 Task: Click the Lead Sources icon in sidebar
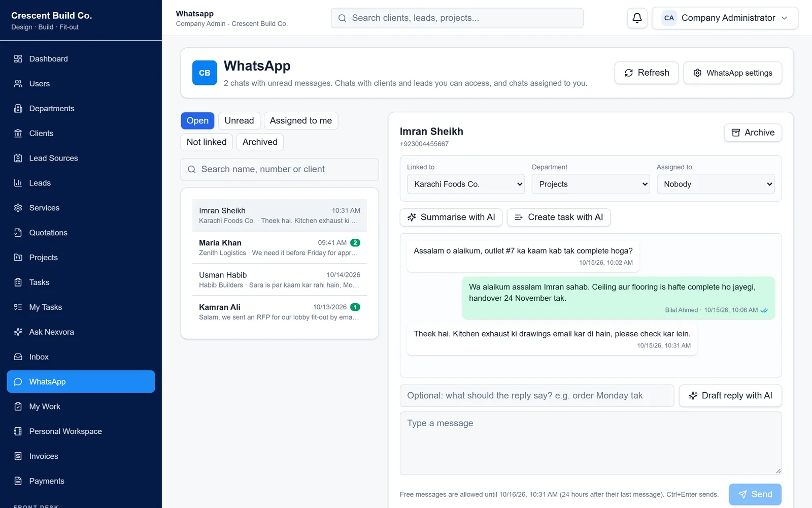pos(18,158)
